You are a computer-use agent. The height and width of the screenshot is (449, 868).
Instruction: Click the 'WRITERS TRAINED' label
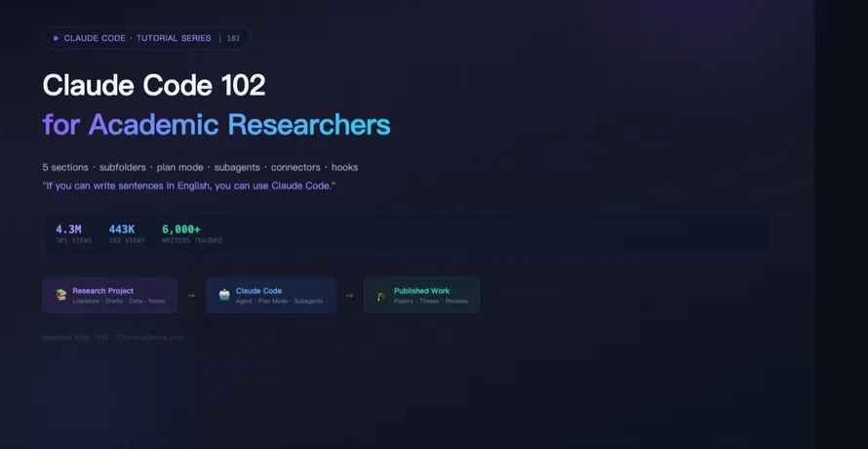coord(192,240)
